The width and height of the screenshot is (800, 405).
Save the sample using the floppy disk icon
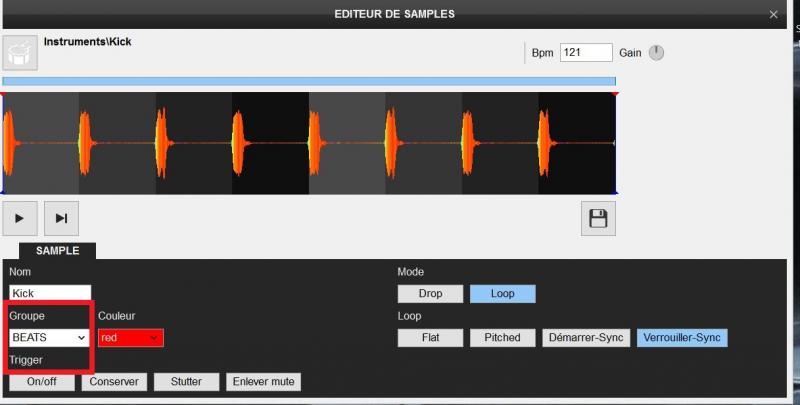point(598,218)
